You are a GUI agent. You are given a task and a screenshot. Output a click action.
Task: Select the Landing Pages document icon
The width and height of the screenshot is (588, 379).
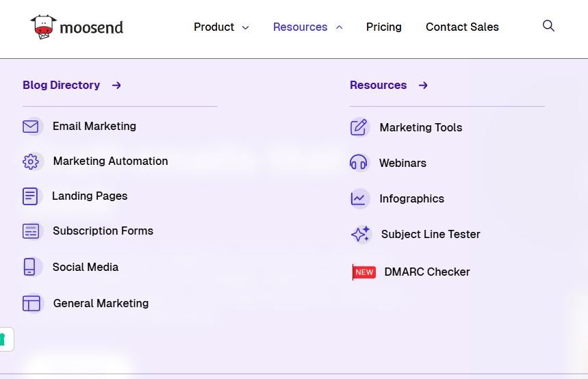coord(31,196)
